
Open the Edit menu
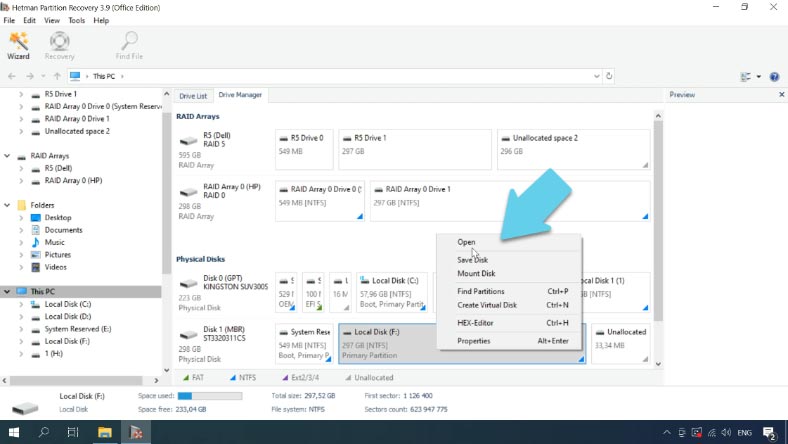(x=30, y=21)
